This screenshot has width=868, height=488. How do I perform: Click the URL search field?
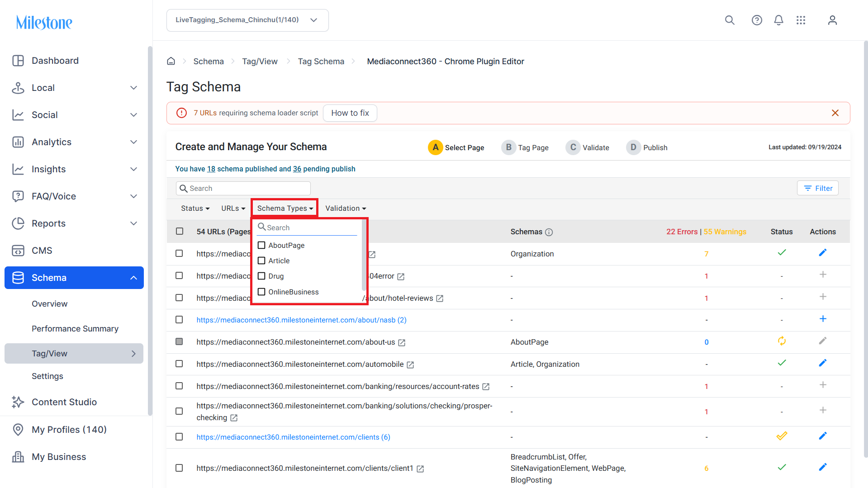243,188
